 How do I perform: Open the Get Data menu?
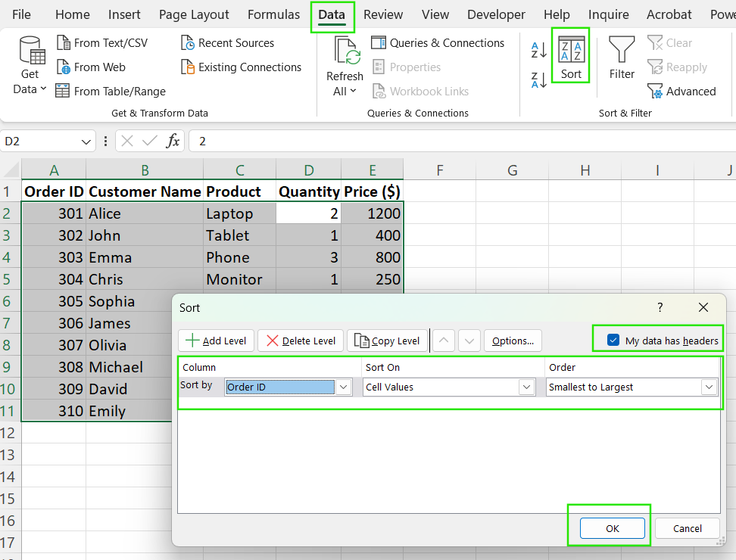pyautogui.click(x=30, y=66)
